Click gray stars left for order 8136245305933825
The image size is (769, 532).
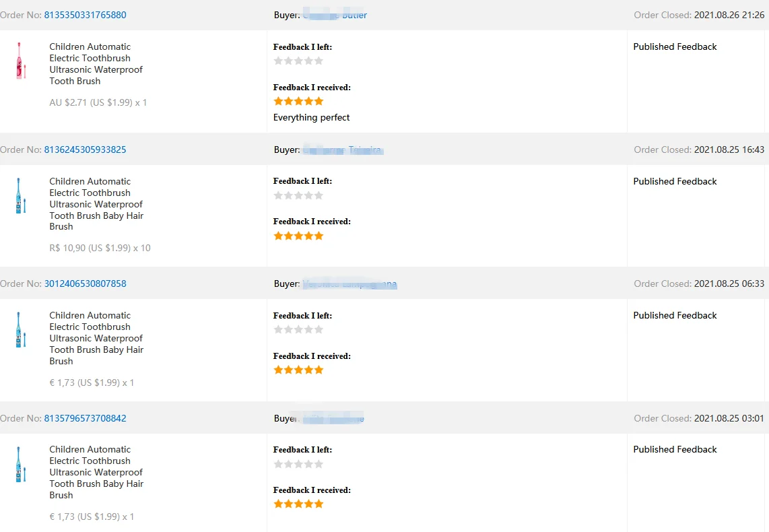click(298, 195)
